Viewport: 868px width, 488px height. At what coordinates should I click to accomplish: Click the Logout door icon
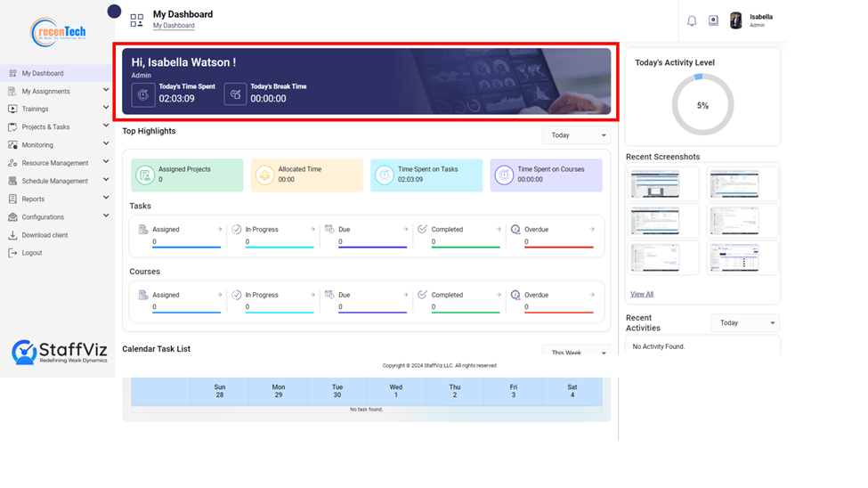click(x=12, y=253)
